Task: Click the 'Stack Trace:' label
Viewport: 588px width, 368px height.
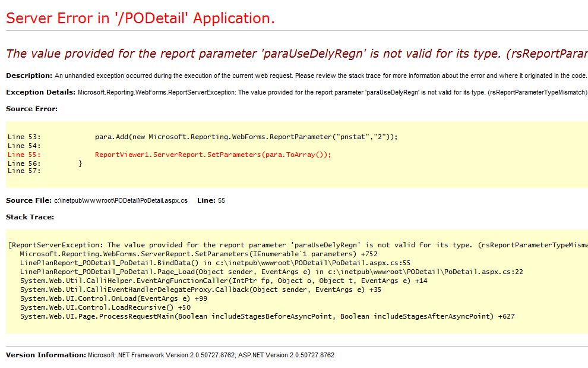Action: point(30,218)
